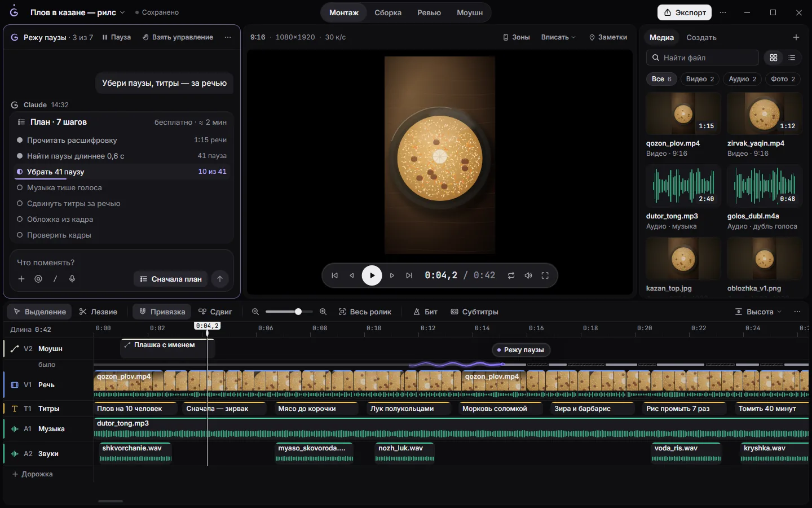Step one frame back
The width and height of the screenshot is (812, 508).
coord(352,275)
